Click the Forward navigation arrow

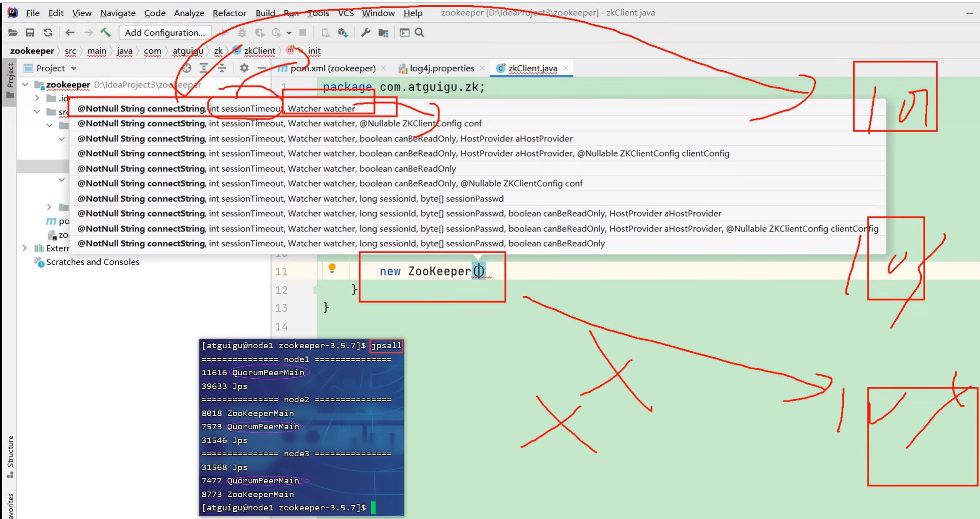coord(88,33)
